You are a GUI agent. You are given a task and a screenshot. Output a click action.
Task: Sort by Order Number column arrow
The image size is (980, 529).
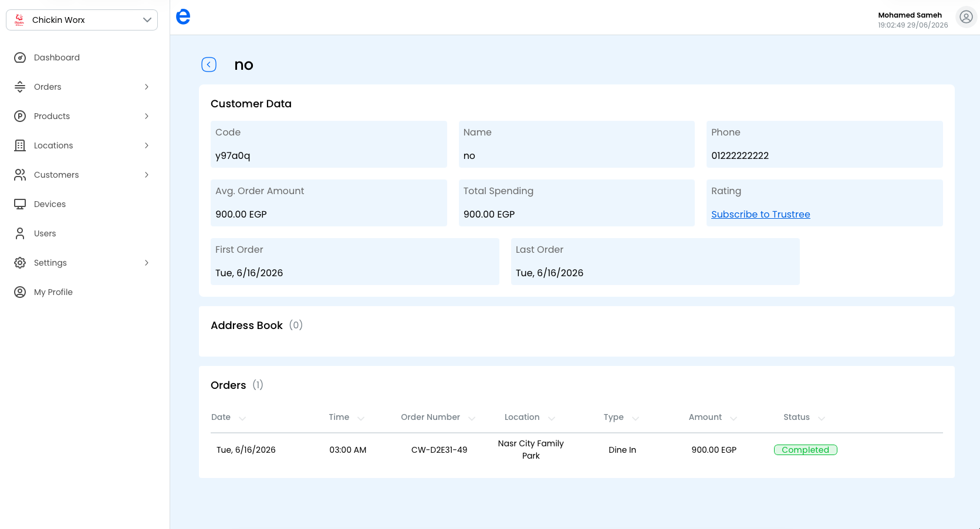472,418
